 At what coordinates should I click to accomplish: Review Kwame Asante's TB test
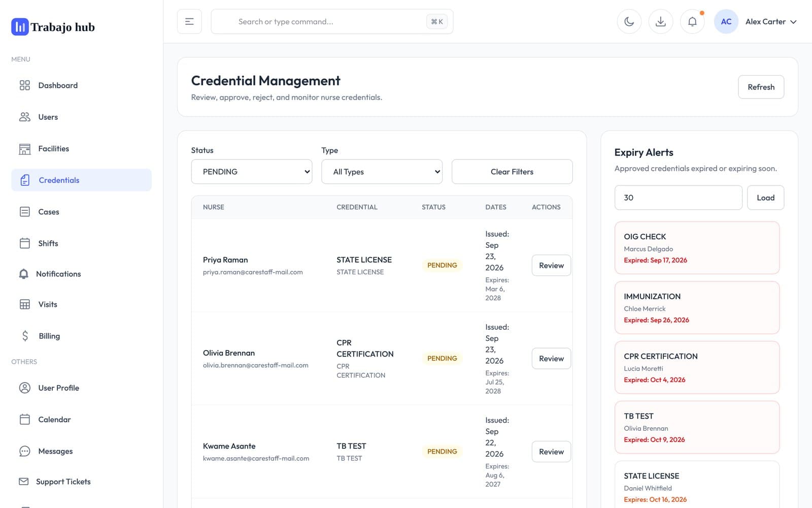click(x=551, y=452)
